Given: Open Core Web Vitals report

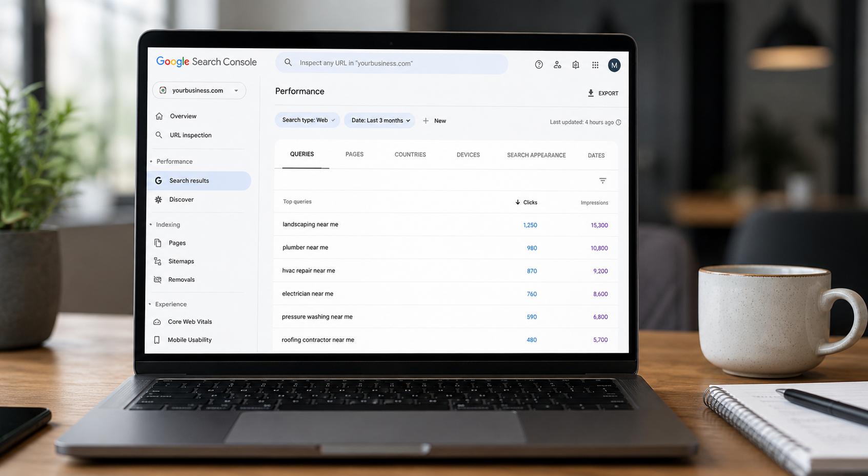Looking at the screenshot, I should tap(190, 322).
